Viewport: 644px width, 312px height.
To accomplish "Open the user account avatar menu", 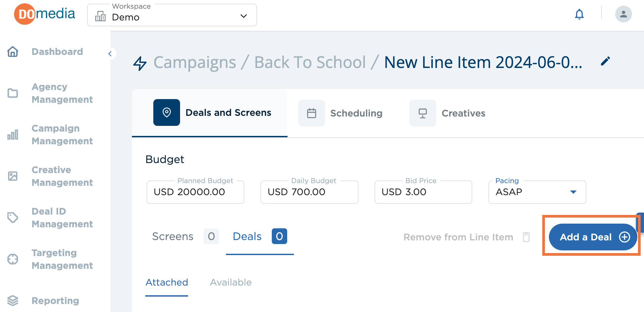I will point(623,14).
